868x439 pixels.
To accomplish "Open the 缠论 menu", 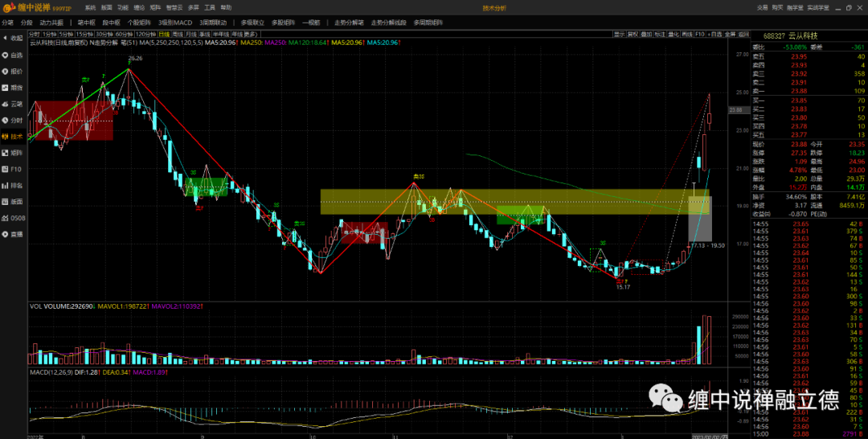I will tap(140, 8).
